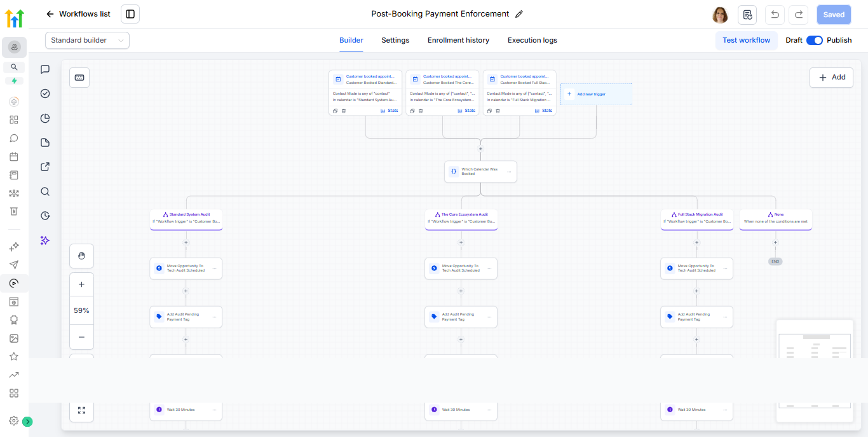Duplicate the Customer Booked Full Stack trigger

pyautogui.click(x=489, y=111)
